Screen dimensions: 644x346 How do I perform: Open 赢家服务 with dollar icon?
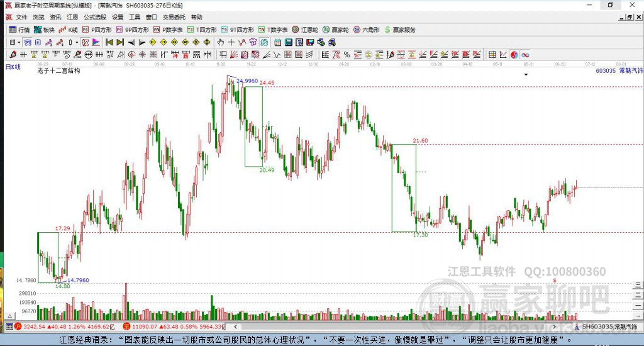(400, 30)
